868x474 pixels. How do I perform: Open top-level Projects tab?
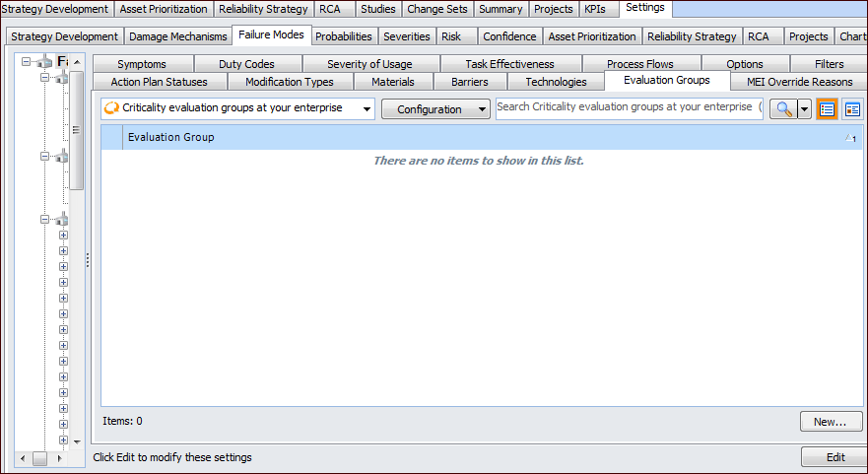[x=554, y=9]
